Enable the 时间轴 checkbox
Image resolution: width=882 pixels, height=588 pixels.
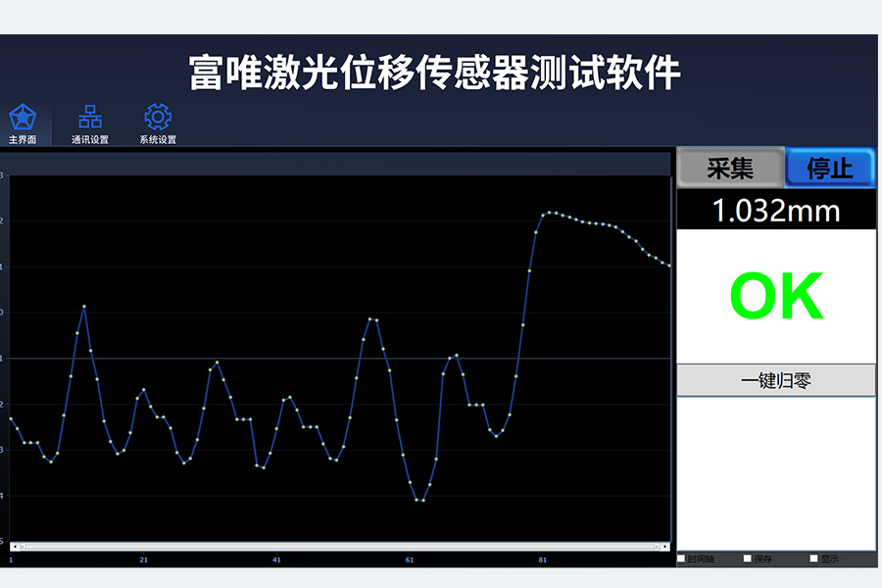point(681,559)
